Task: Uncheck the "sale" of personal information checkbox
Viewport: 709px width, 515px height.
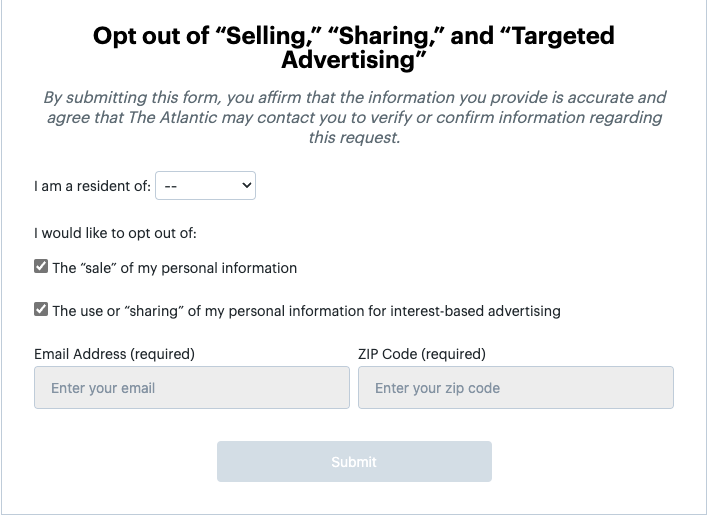Action: (41, 267)
